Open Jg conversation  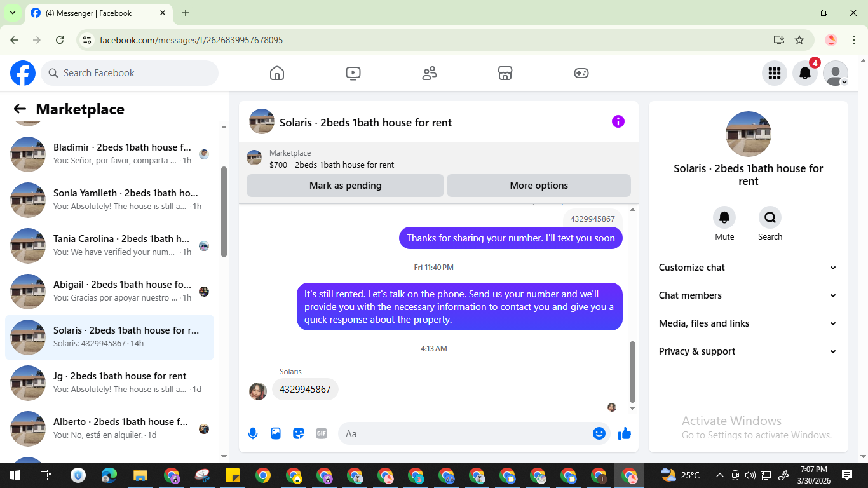[x=109, y=383]
